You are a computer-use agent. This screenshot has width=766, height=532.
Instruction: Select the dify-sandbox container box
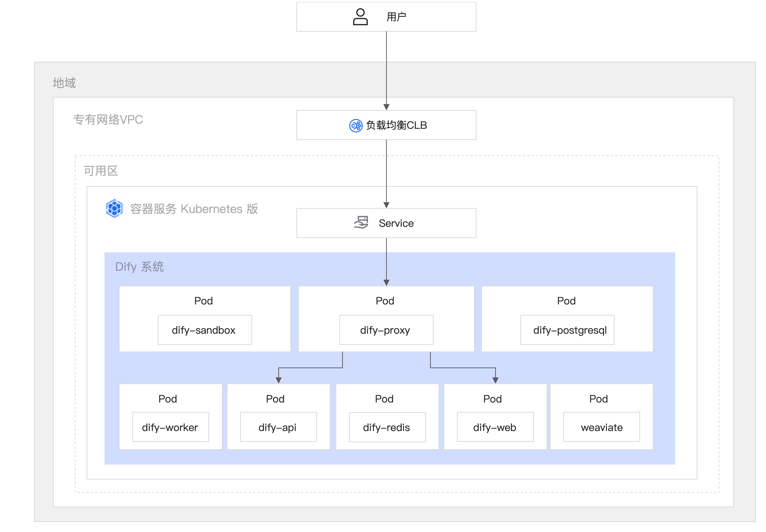[x=205, y=330]
